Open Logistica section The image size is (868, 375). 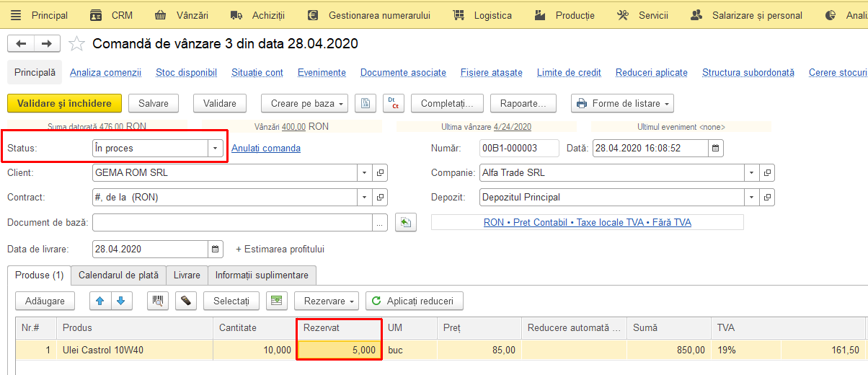click(482, 15)
